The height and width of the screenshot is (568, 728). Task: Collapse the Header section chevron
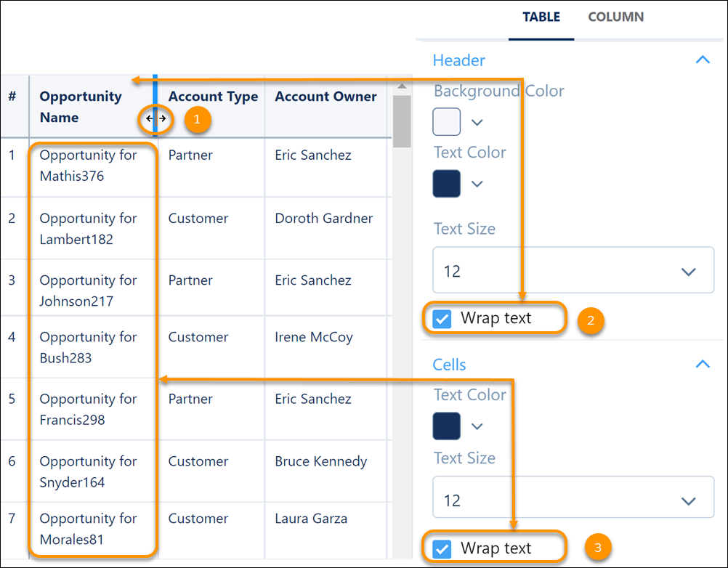coord(702,60)
